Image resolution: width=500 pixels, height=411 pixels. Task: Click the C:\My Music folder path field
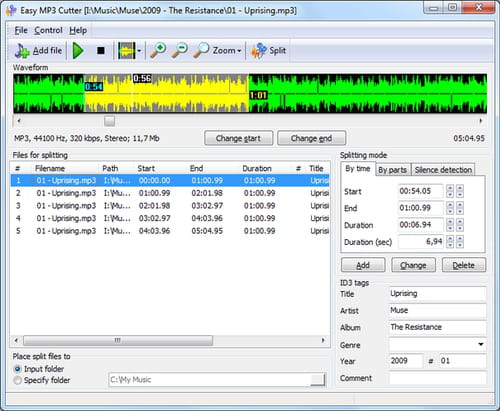(x=209, y=380)
